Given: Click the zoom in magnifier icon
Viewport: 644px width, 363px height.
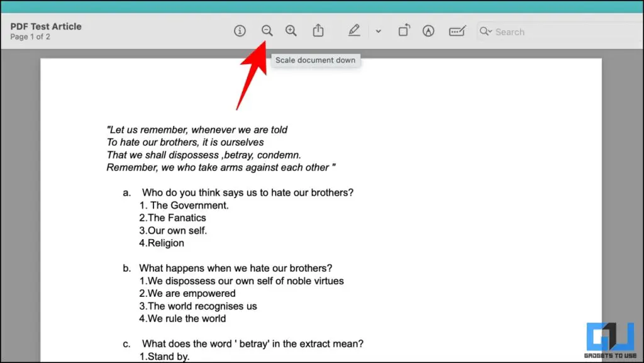Looking at the screenshot, I should click(x=291, y=31).
